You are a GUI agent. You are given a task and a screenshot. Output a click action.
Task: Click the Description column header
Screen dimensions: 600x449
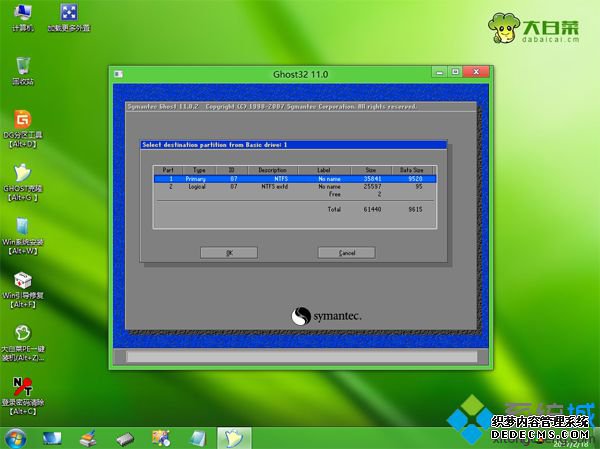coord(272,170)
